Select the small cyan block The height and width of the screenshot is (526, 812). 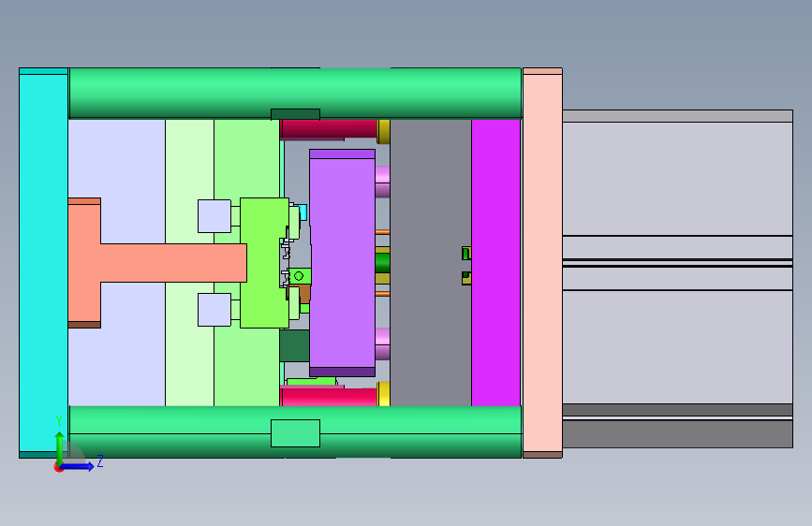tap(303, 212)
